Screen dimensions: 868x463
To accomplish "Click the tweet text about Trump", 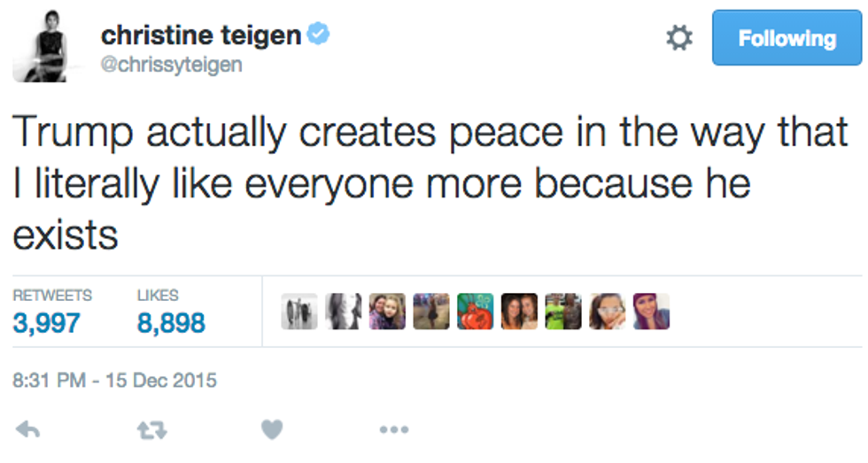I will [430, 184].
